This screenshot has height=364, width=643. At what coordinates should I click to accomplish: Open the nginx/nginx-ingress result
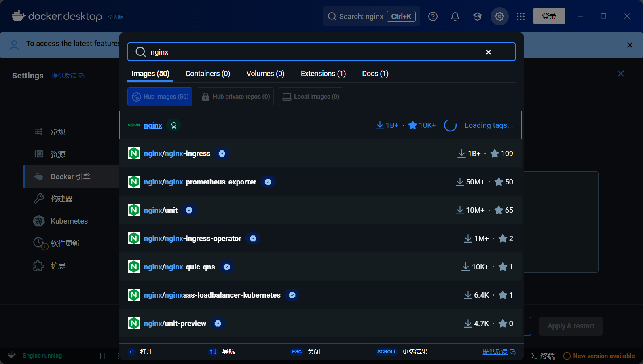320,154
